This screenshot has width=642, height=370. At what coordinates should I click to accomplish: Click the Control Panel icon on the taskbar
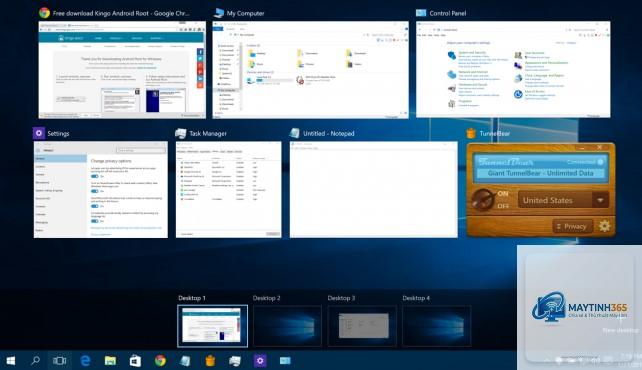[285, 361]
